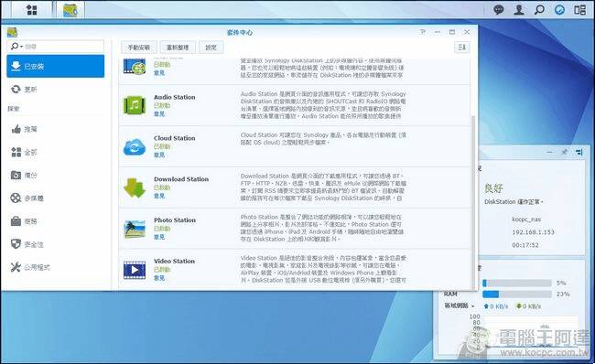Open 意見 feedback link under Video Station
The image size is (595, 364).
[159, 277]
